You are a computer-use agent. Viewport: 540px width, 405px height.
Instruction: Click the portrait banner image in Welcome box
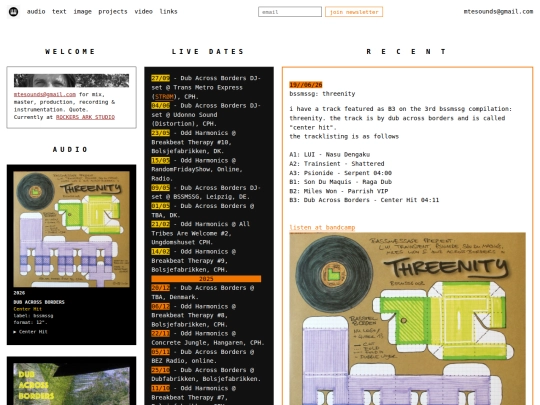pos(71,81)
